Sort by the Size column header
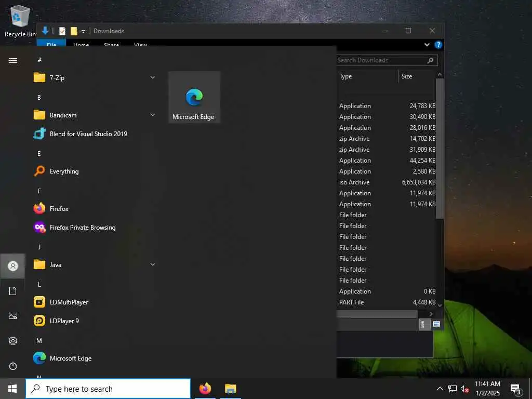This screenshot has height=399, width=532. pyautogui.click(x=417, y=76)
